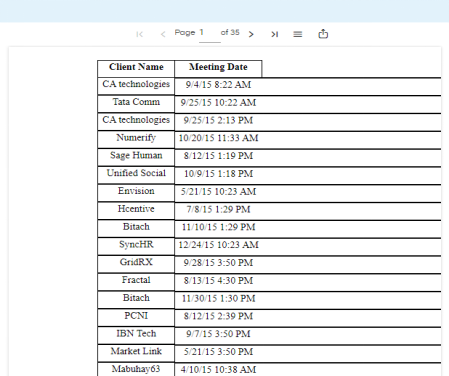Click the Numerify client cell

pos(136,139)
